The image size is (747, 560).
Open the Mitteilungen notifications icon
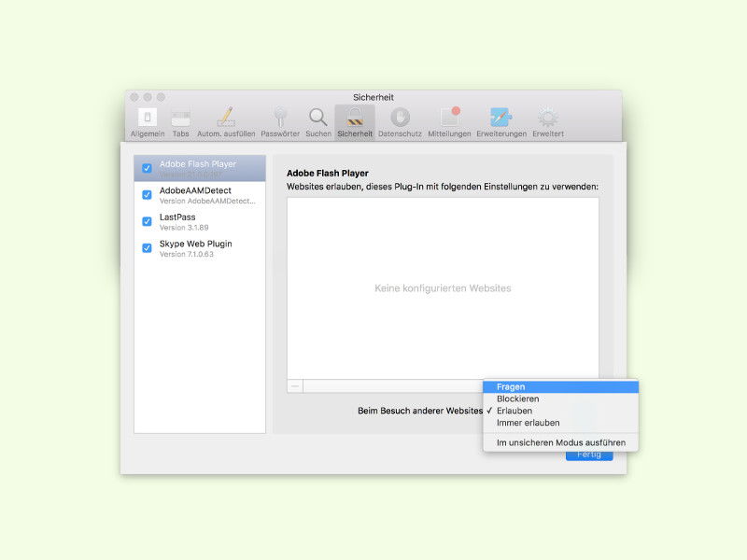pyautogui.click(x=449, y=118)
